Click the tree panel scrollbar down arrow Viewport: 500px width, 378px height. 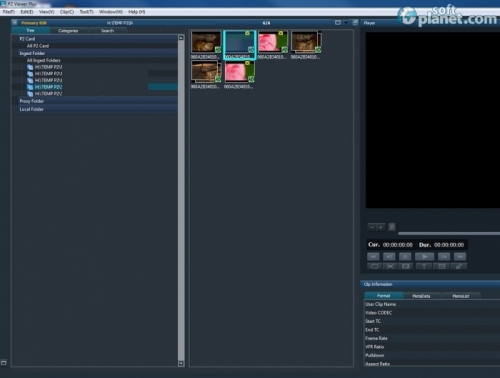(181, 363)
